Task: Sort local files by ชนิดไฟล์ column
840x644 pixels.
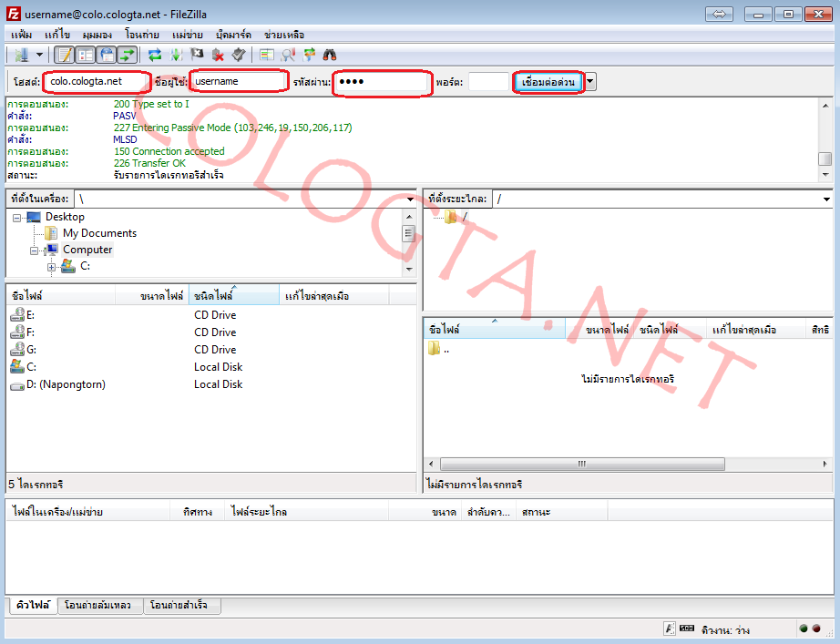Action: point(232,296)
